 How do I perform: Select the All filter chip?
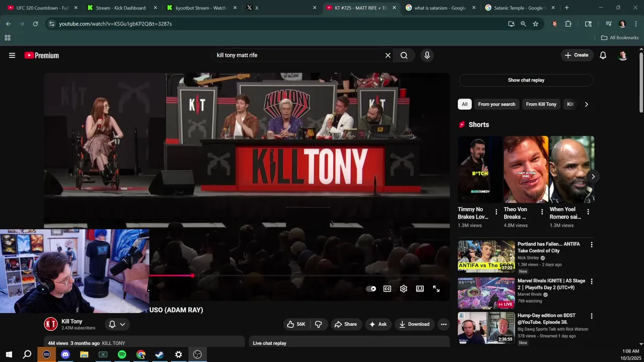464,104
